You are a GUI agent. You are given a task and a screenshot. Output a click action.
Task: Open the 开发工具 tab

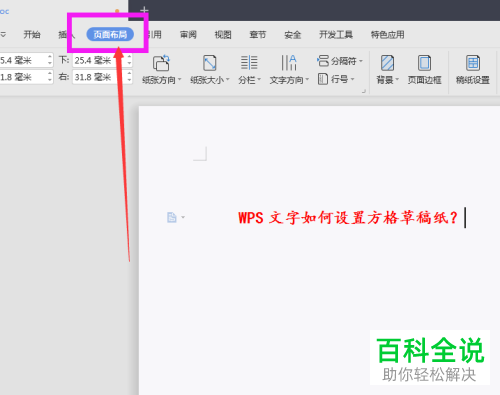[336, 34]
